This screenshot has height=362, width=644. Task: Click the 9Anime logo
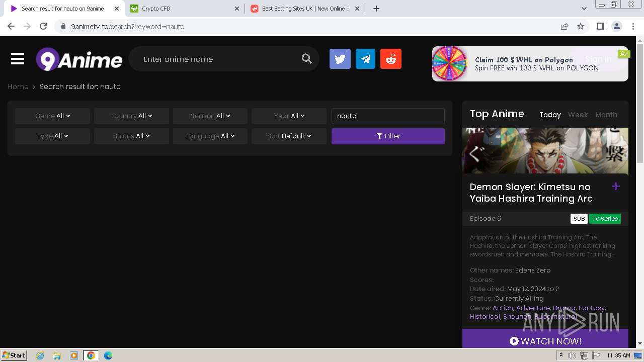pos(79,59)
